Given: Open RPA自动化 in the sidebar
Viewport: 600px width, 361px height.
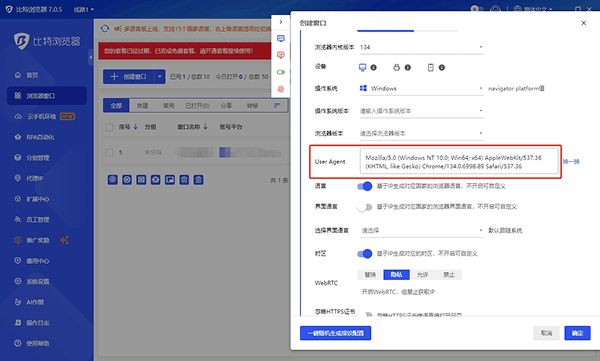Looking at the screenshot, I should [34, 137].
